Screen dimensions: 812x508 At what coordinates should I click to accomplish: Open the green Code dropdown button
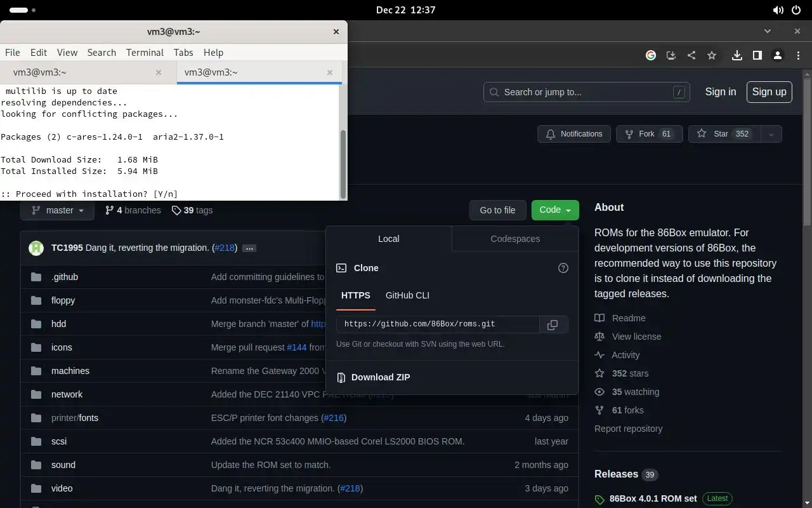coord(555,210)
